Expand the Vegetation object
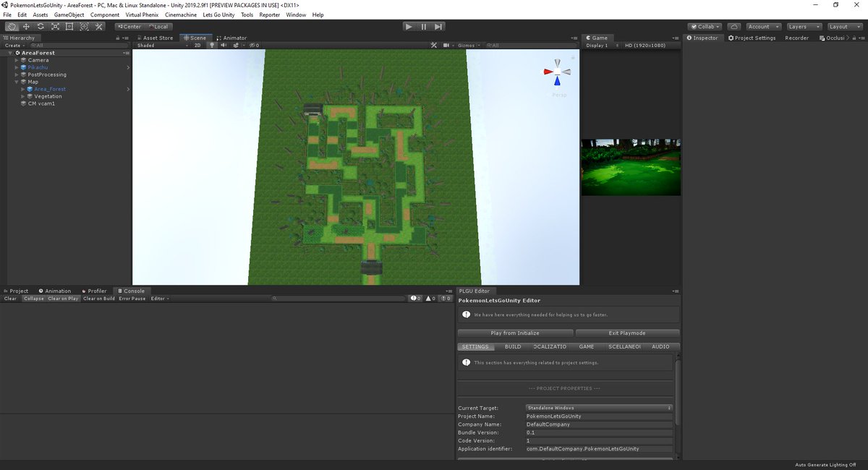Viewport: 868px width, 470px height. (23, 96)
